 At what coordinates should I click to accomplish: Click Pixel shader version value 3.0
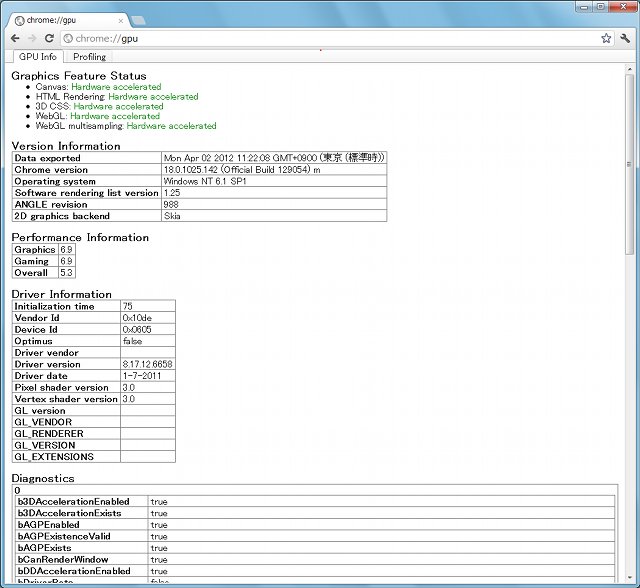[x=148, y=387]
